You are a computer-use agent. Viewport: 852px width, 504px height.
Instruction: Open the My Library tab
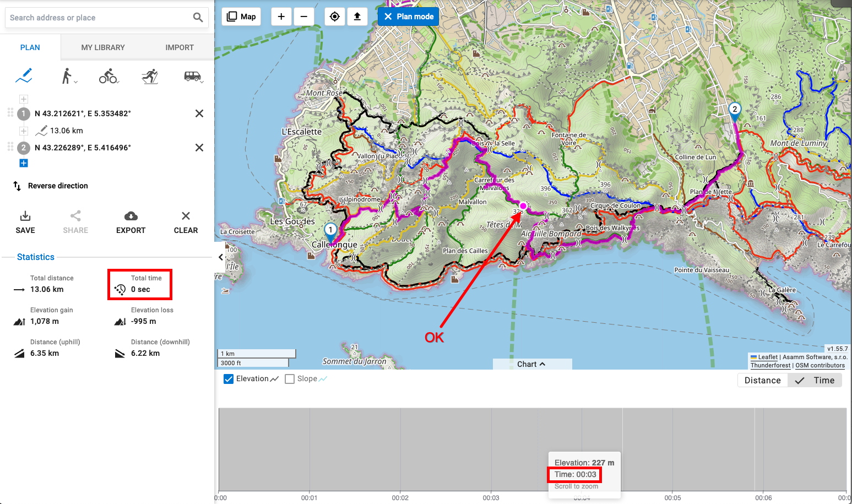tap(103, 47)
